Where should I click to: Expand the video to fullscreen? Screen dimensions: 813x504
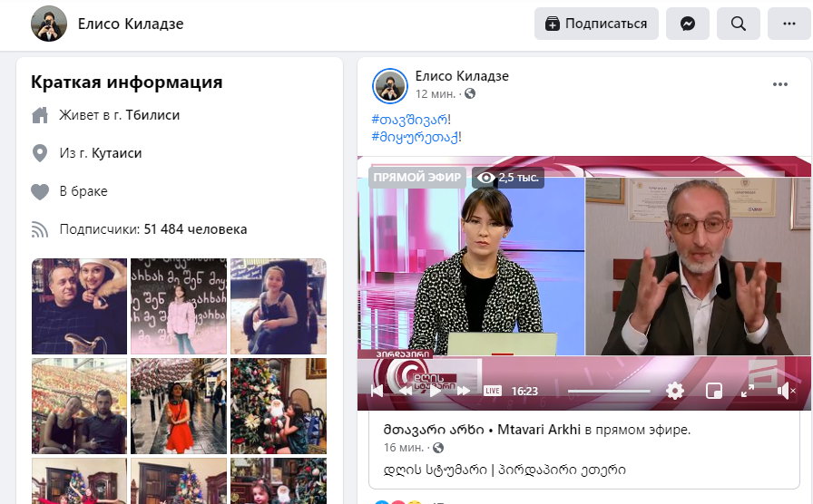[747, 391]
